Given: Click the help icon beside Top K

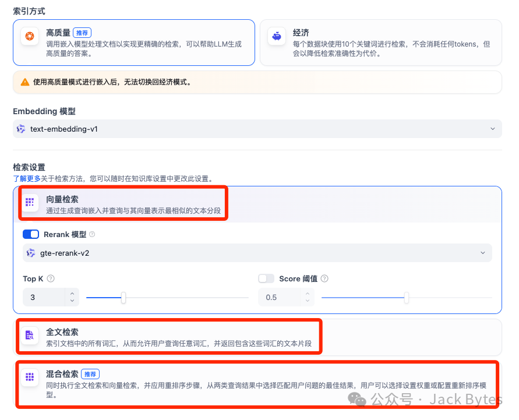Looking at the screenshot, I should click(x=51, y=279).
